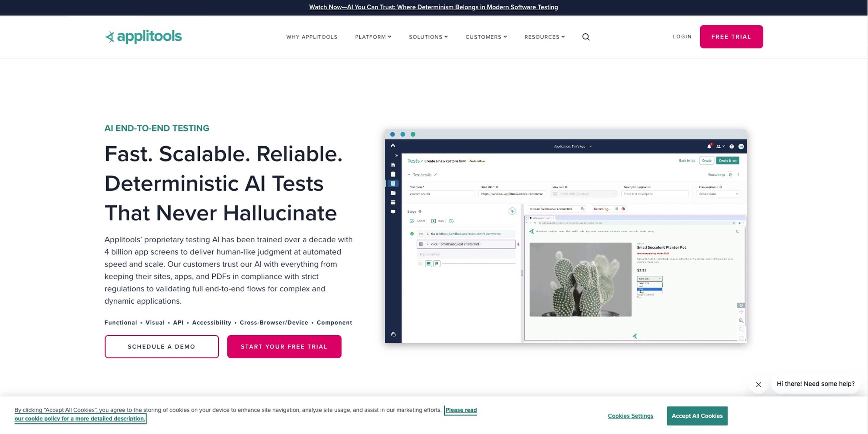Click 'AI END-TO-END TESTING' heading text
Image resolution: width=868 pixels, height=434 pixels.
157,128
